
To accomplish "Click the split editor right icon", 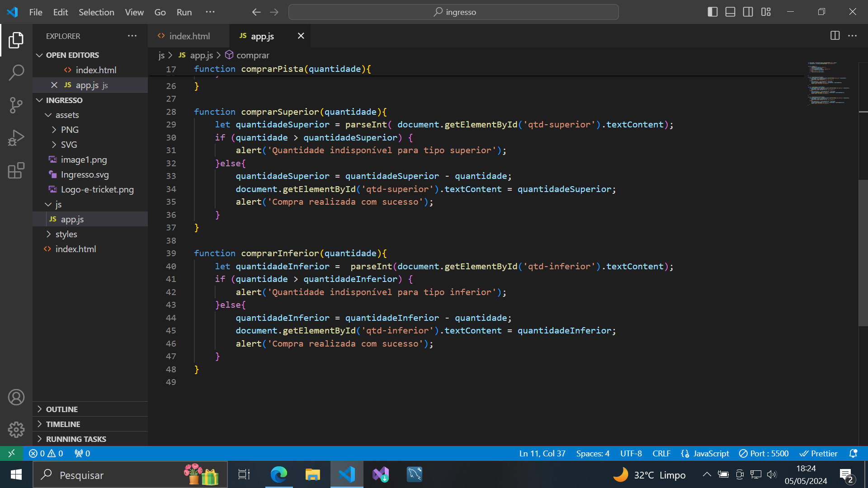I will click(835, 36).
